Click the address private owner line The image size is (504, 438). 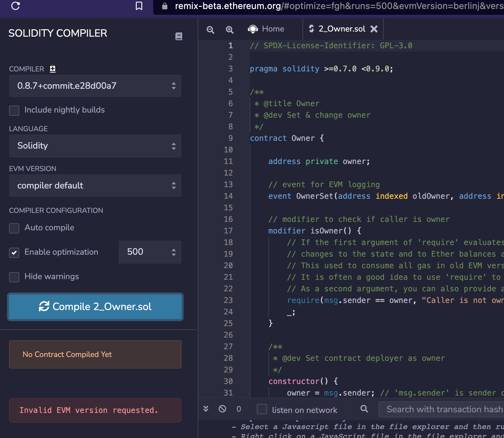(x=319, y=161)
